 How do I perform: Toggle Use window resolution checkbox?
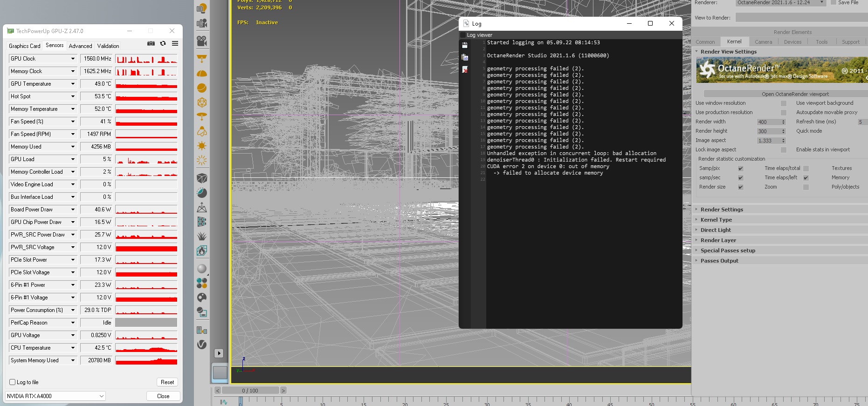(783, 103)
